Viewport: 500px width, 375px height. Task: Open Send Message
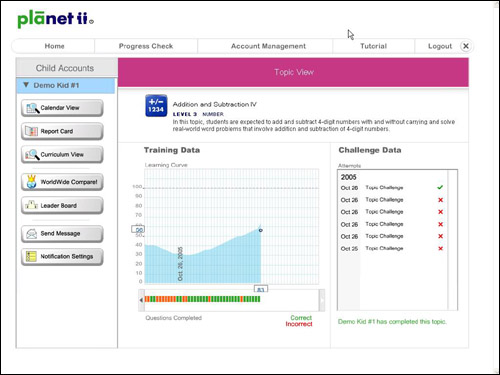click(62, 233)
